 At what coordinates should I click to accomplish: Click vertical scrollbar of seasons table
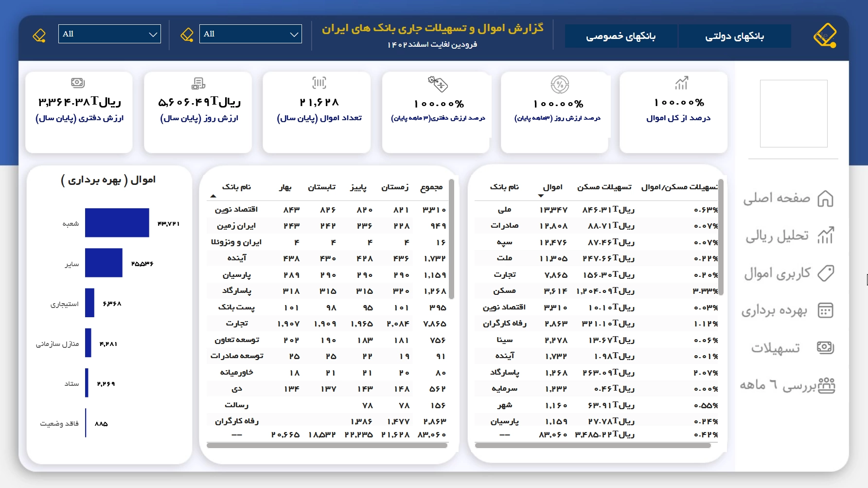pos(451,239)
